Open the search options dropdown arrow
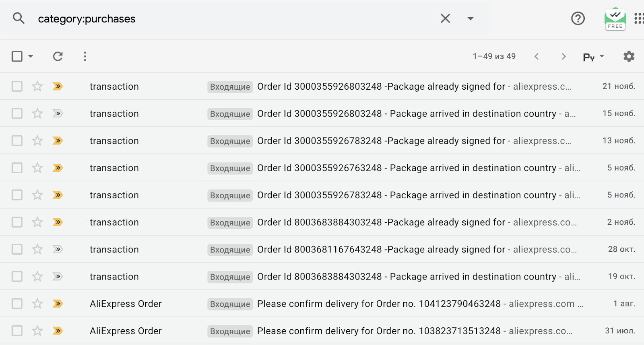The image size is (644, 345). click(x=470, y=18)
